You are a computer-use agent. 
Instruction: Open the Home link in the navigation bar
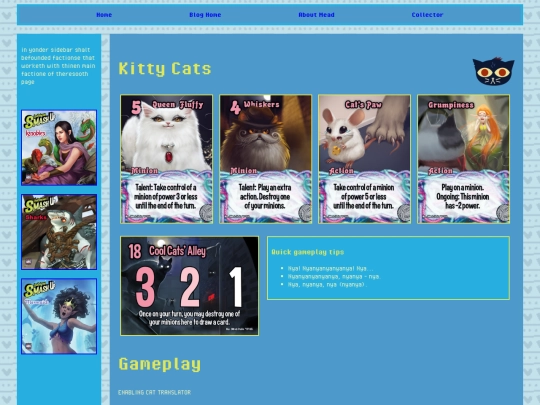point(104,15)
